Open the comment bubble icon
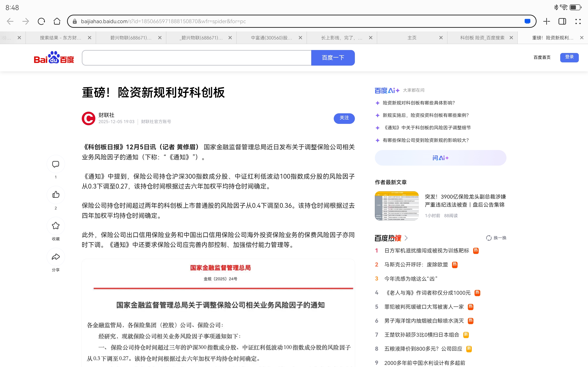 [x=56, y=164]
